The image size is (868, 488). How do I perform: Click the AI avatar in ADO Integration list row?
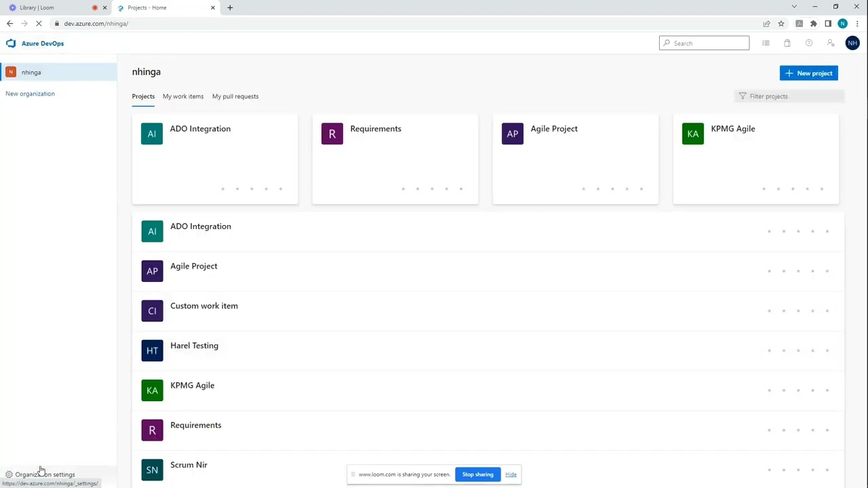[152, 231]
